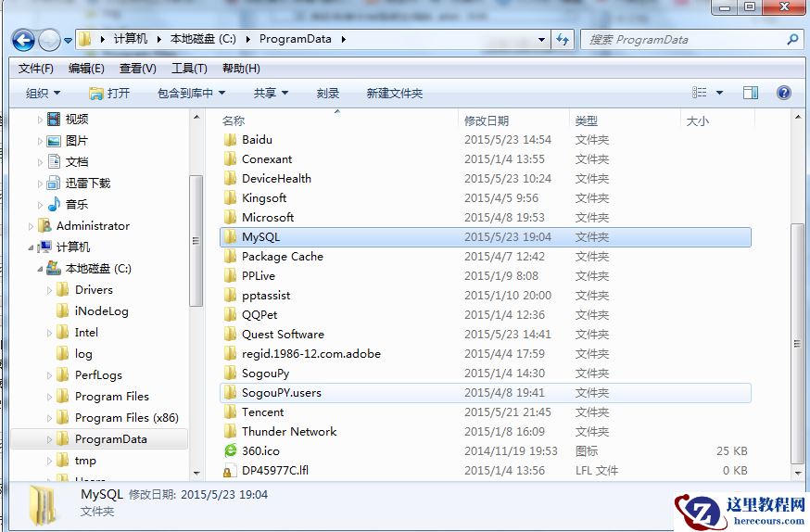Open the 文件(F) menu
This screenshot has height=532, width=810.
click(35, 69)
